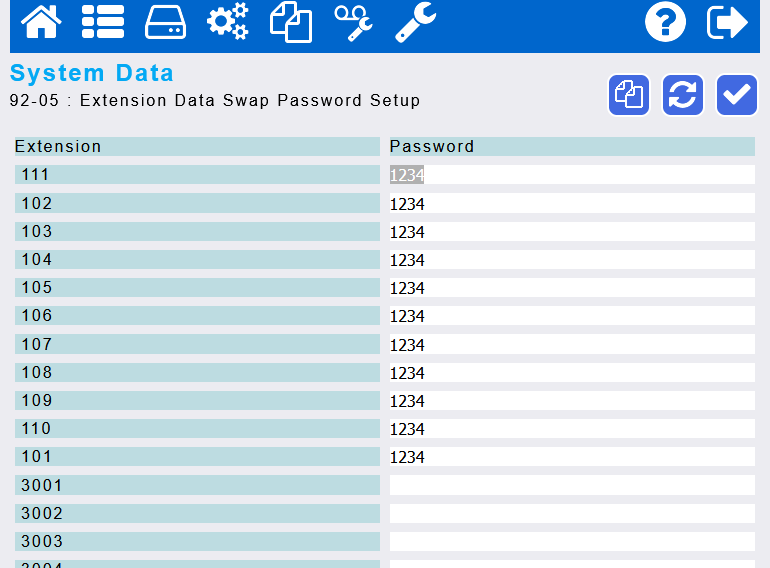
Task: Select extension row 3003
Action: click(x=197, y=541)
